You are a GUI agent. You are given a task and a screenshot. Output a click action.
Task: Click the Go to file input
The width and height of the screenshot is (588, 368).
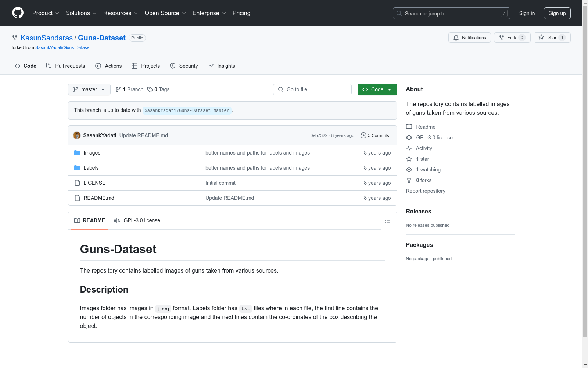(312, 89)
